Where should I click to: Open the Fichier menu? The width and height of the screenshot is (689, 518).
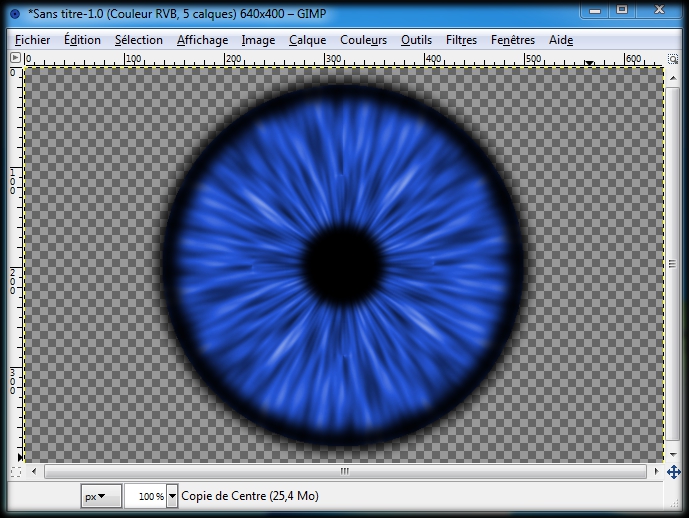point(32,40)
